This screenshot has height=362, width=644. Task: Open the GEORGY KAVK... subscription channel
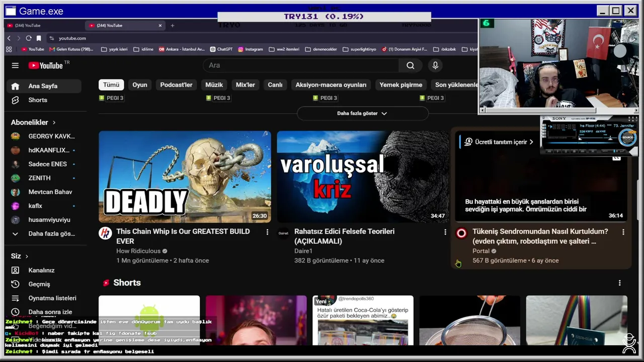44,136
